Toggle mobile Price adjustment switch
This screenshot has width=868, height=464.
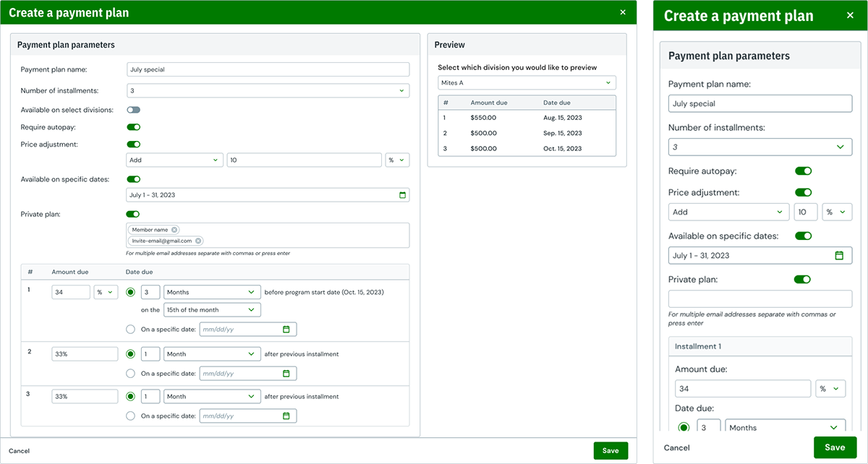tap(803, 193)
